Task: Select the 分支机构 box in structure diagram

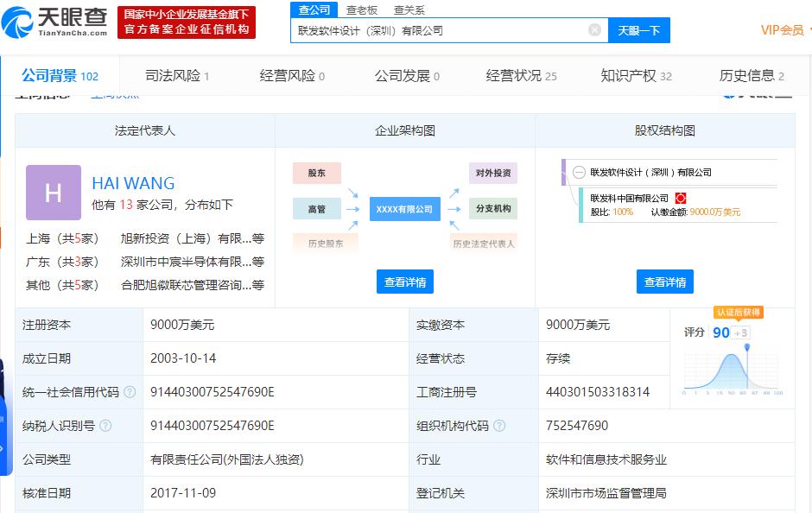Action: click(x=493, y=209)
